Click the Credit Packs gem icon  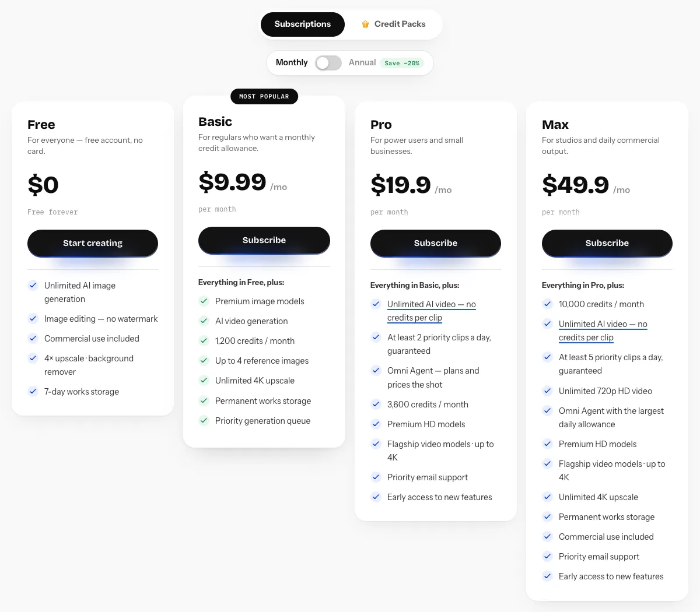coord(365,24)
